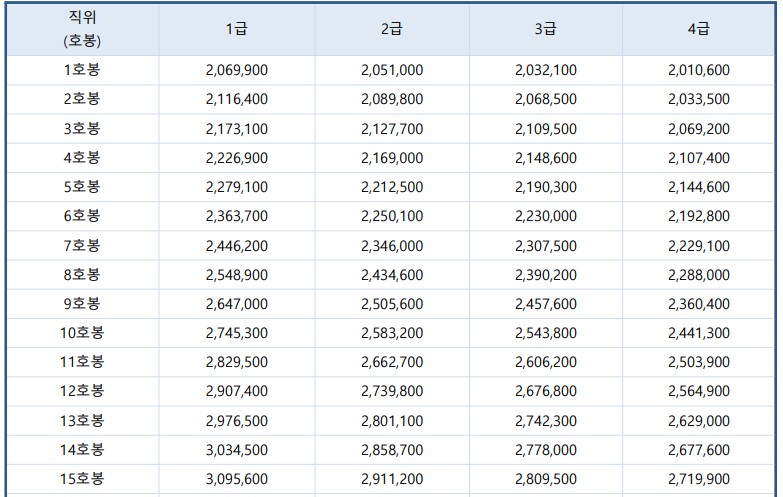This screenshot has height=497, width=783.
Task: Highlight the 2,739,800 amount
Action: coord(392,391)
